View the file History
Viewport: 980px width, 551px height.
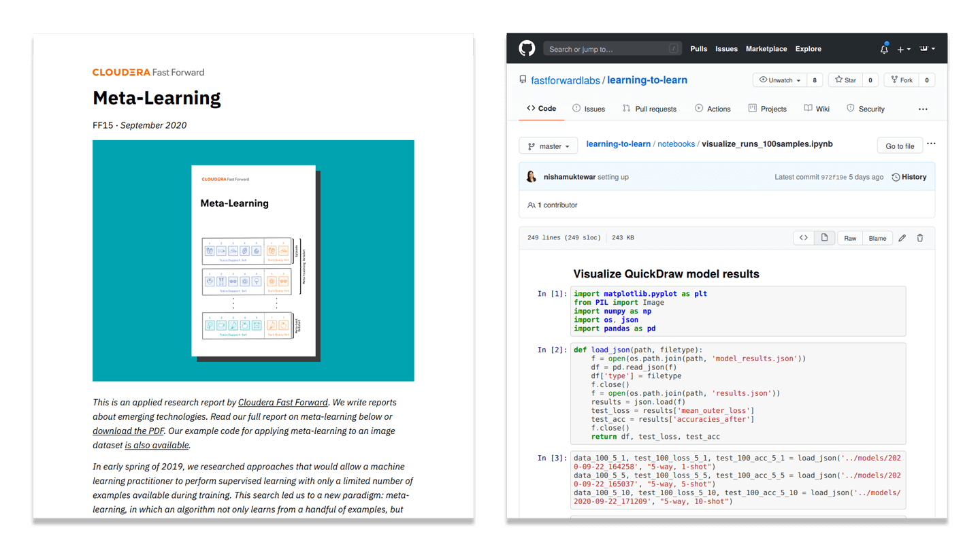909,177
